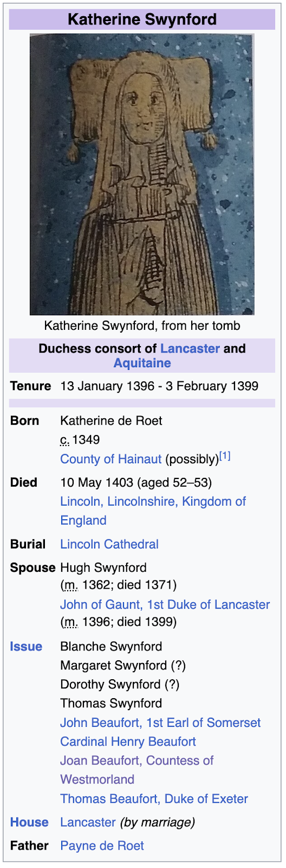Image resolution: width=286 pixels, height=868 pixels.
Task: Open Lincoln, Lincolnshire, Kingdom of England link
Action: [153, 510]
